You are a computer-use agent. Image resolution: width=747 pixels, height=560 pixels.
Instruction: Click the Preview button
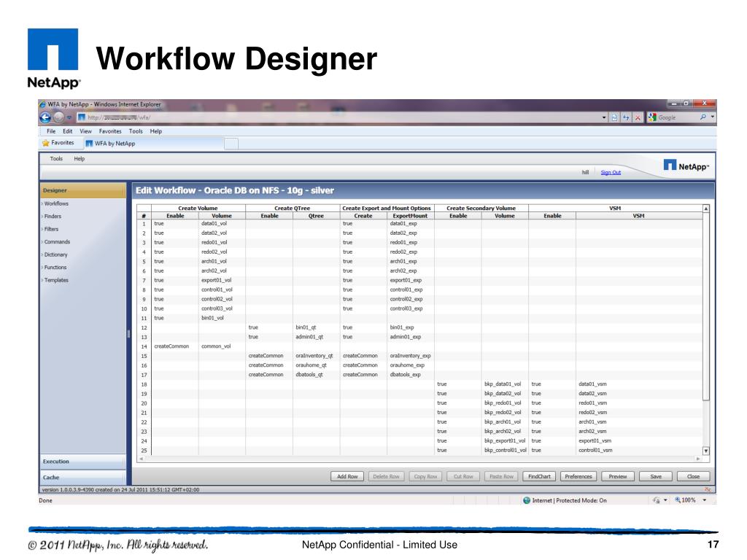[618, 476]
